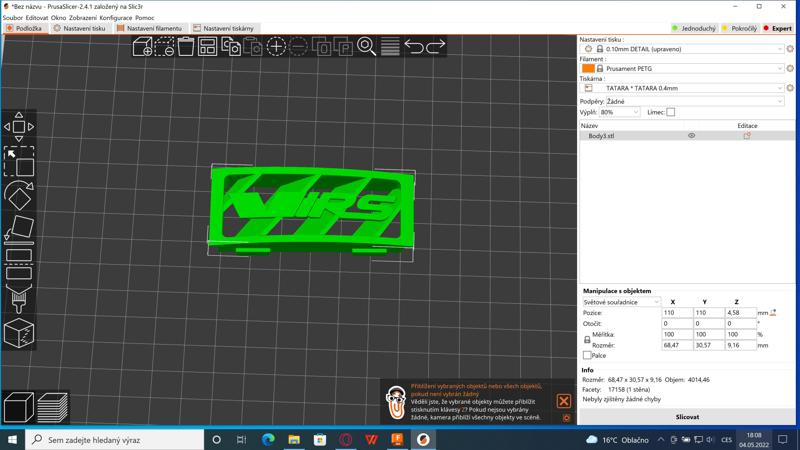Open the Okno menu
Viewport: 800px width, 450px height.
(x=58, y=17)
